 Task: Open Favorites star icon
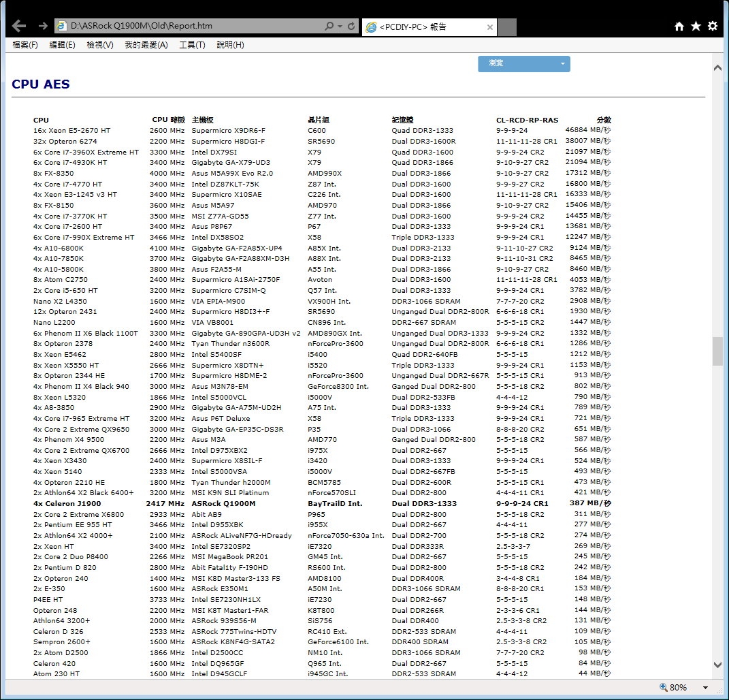(x=696, y=26)
